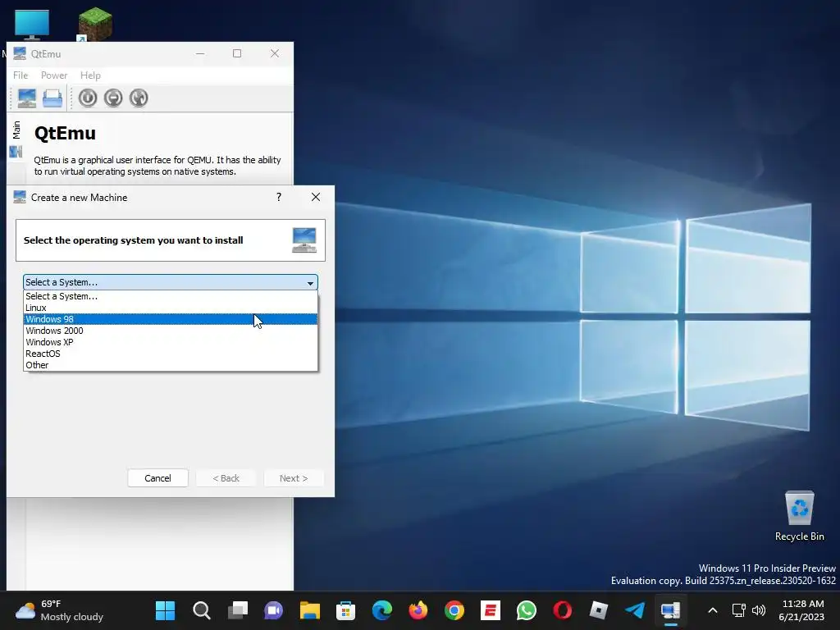Viewport: 840px width, 630px height.
Task: Launch Firefox from the taskbar
Action: tap(418, 610)
